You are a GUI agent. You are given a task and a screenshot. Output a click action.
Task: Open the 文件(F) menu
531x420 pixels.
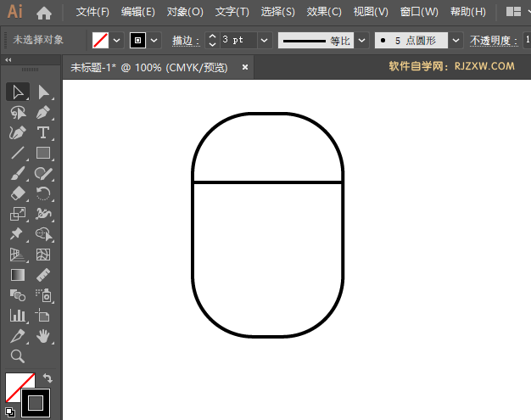[x=92, y=13]
